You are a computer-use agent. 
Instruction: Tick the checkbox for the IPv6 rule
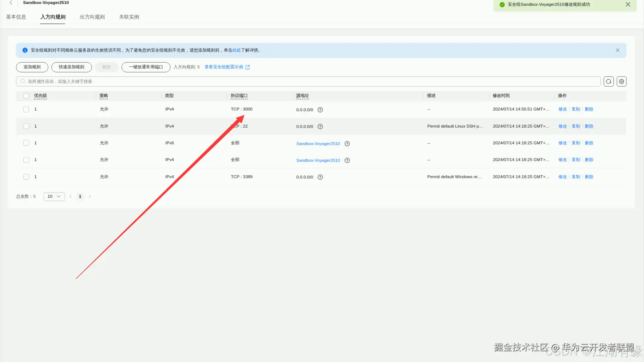[x=26, y=143]
